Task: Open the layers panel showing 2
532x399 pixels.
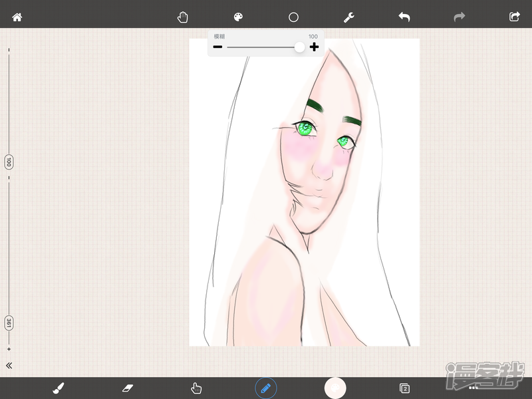Action: coord(404,388)
